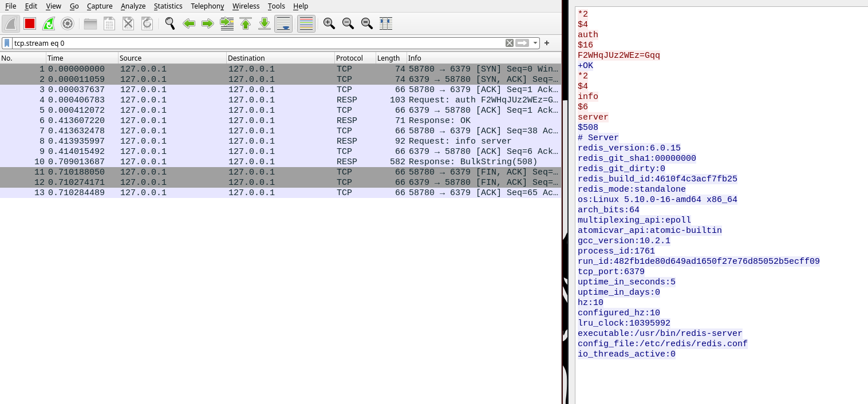Add a filter button with plus
This screenshot has width=868, height=404.
547,43
